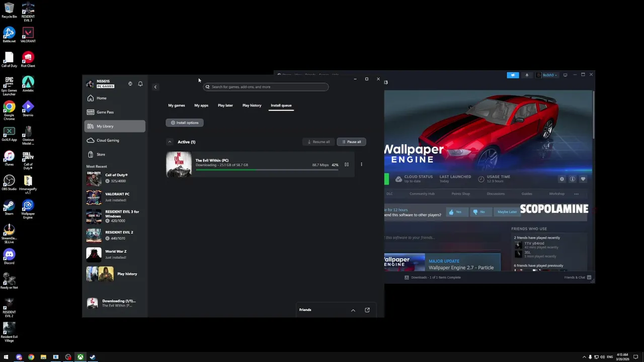The width and height of the screenshot is (644, 362).
Task: Open OBS Studio desktop icon
Action: pyautogui.click(x=9, y=182)
